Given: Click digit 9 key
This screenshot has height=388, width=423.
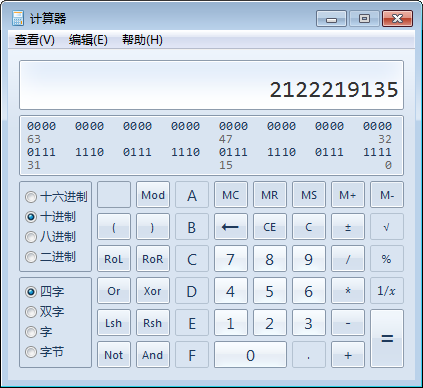Looking at the screenshot, I should point(309,259).
